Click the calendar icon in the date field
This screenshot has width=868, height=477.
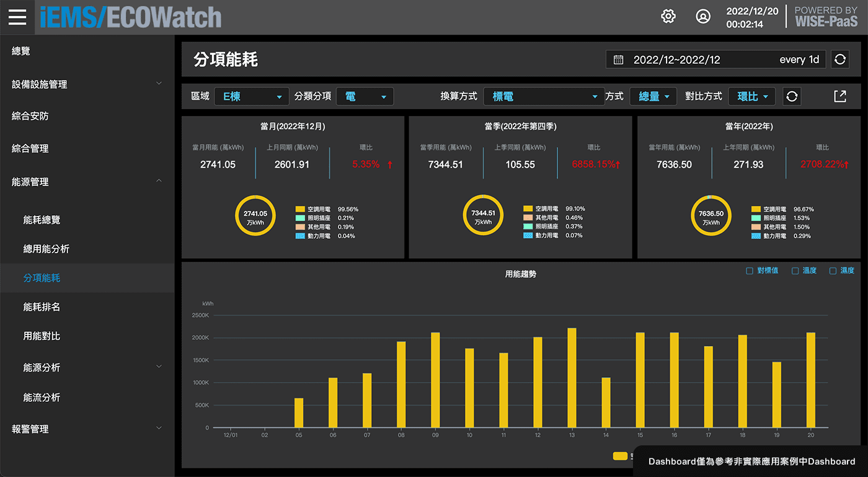(x=618, y=60)
